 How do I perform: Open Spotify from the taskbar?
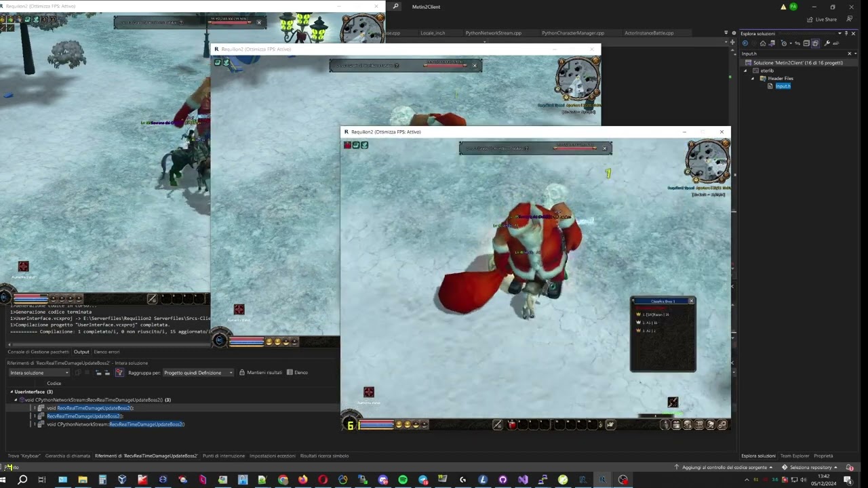coord(403,480)
